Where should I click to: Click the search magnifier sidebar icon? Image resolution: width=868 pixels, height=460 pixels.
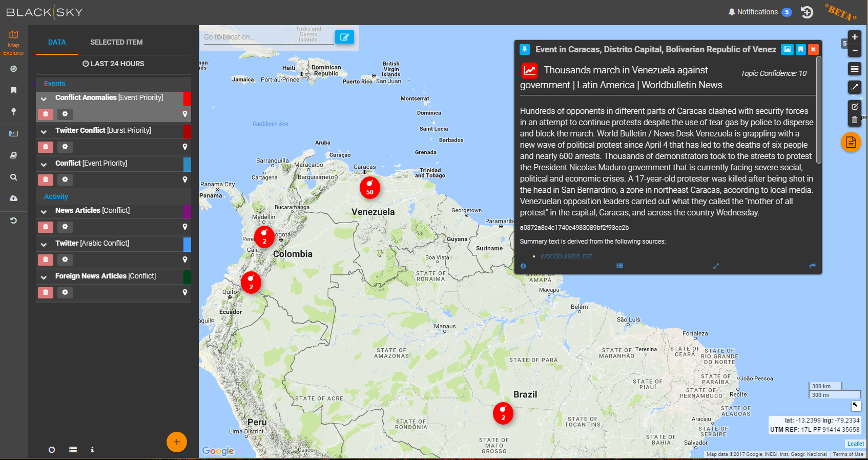14,177
